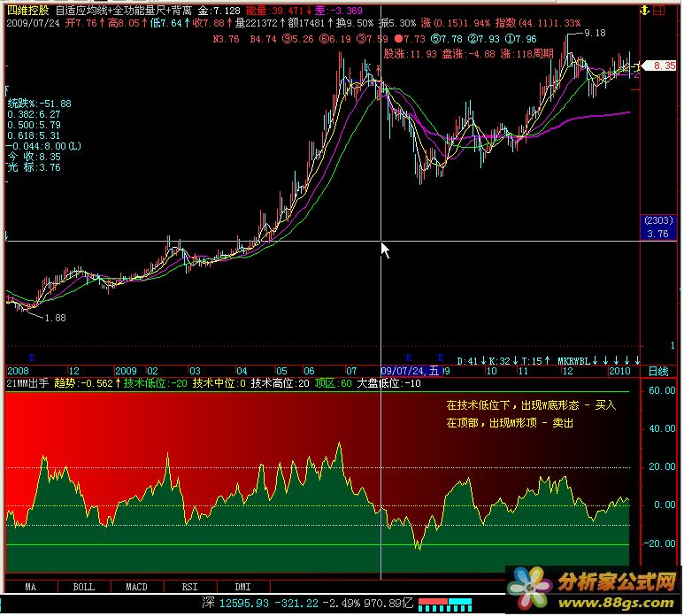684x616 pixels.
Task: Click the 深 12595.93 index in status bar
Action: click(x=235, y=604)
